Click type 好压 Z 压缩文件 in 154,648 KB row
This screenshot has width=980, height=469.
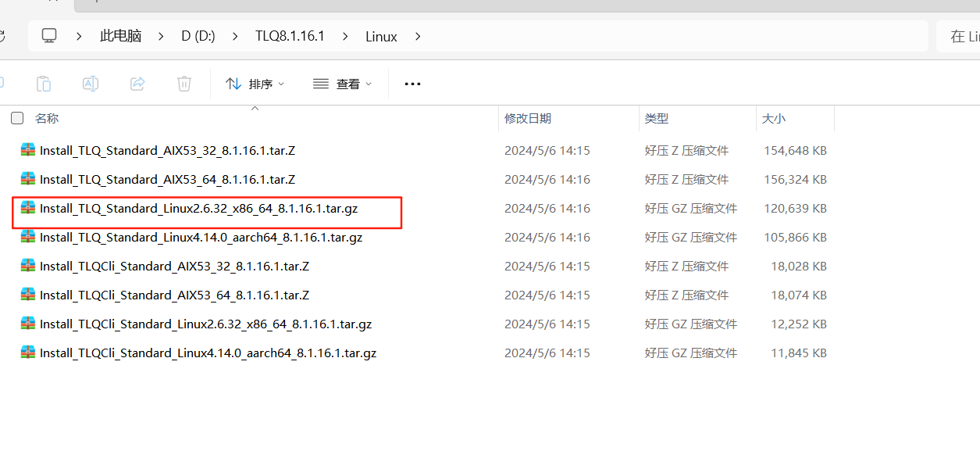[x=686, y=150]
